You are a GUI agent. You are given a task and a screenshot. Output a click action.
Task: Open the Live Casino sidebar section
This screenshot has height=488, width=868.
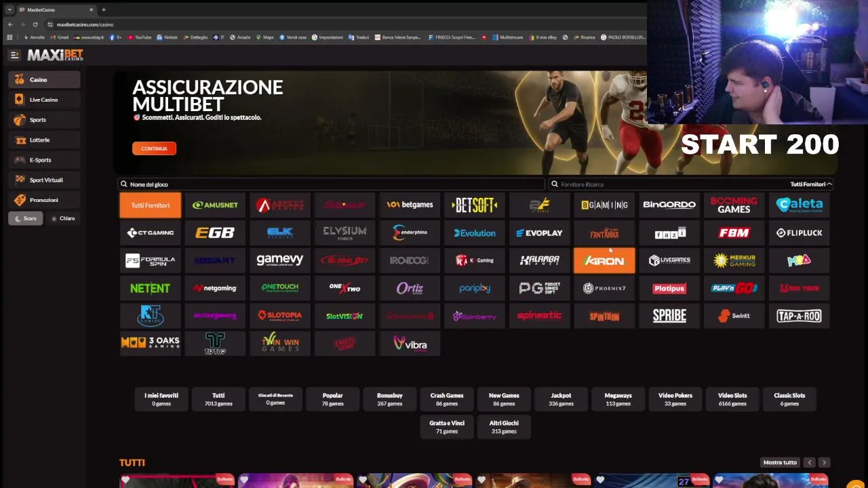point(44,100)
